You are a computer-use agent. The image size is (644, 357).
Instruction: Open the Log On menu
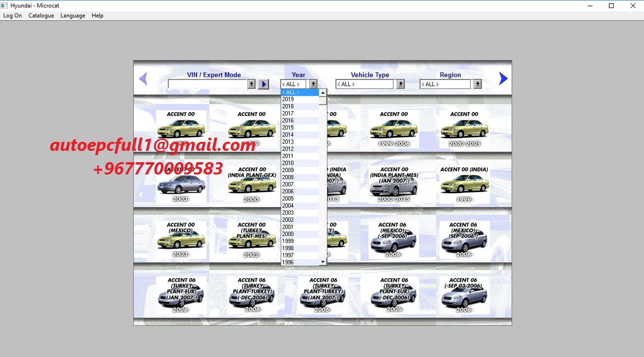click(x=12, y=16)
